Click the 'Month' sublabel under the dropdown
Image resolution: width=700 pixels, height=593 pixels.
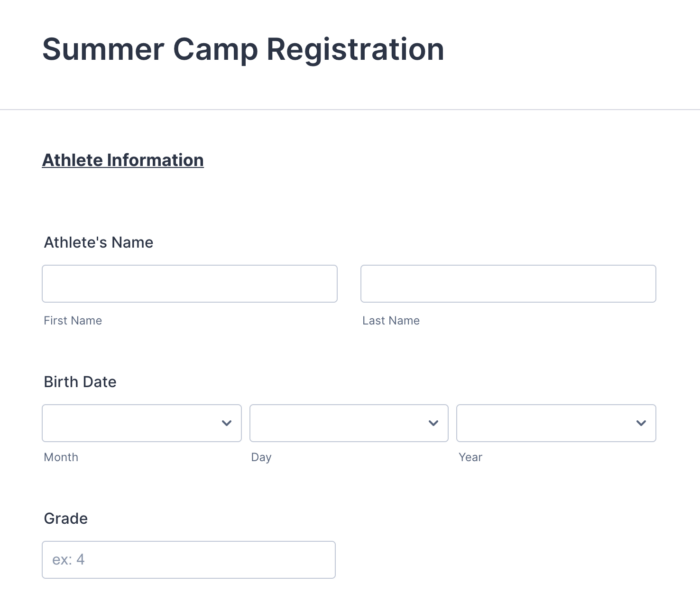point(61,457)
